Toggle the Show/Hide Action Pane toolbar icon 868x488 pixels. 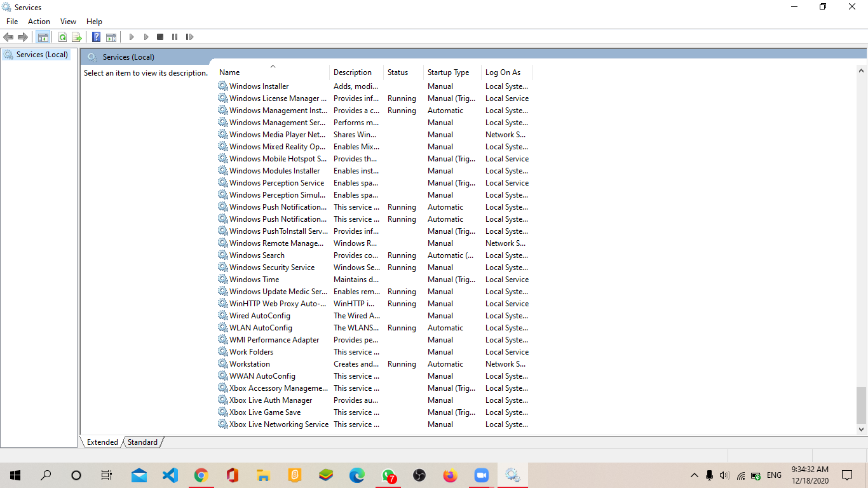111,37
